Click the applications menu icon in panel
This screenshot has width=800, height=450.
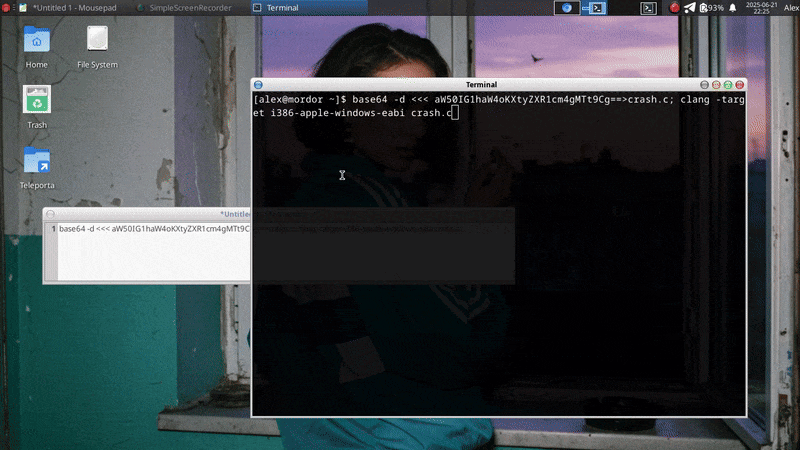(6, 8)
